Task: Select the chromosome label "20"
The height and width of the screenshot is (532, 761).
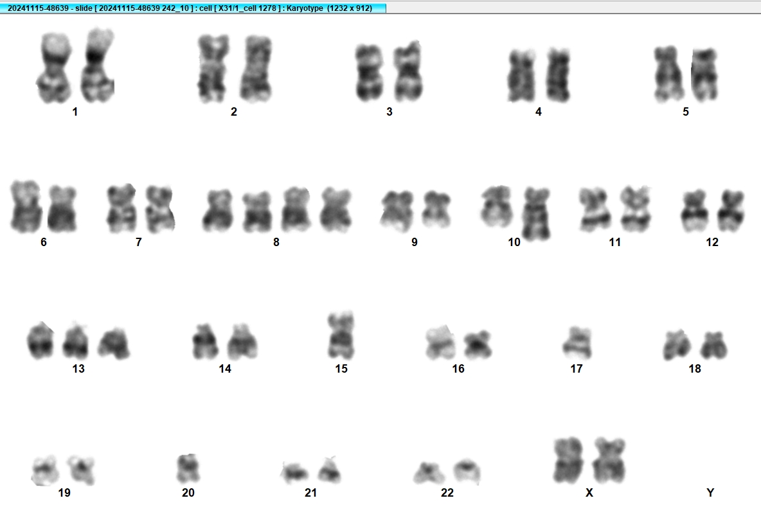Action: point(188,493)
